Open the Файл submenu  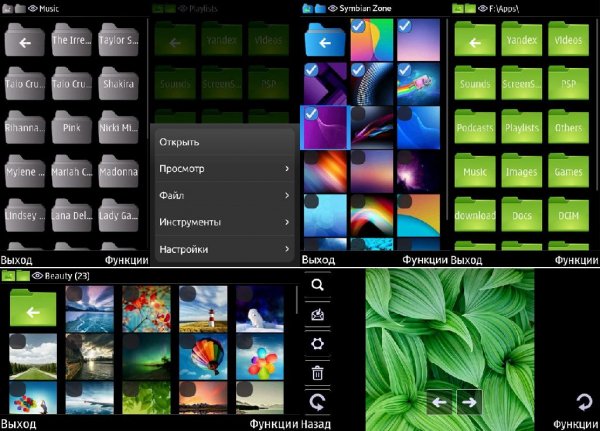(224, 195)
